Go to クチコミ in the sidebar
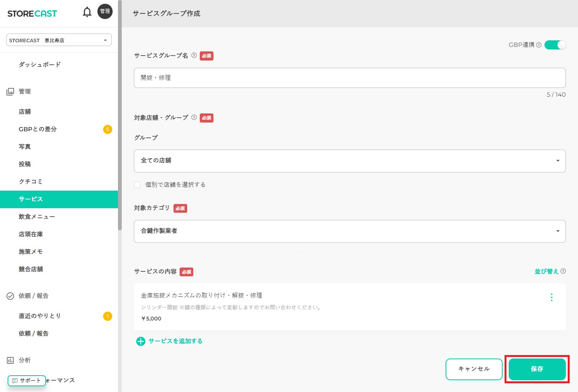Screen dimensions: 578x392 coord(30,182)
